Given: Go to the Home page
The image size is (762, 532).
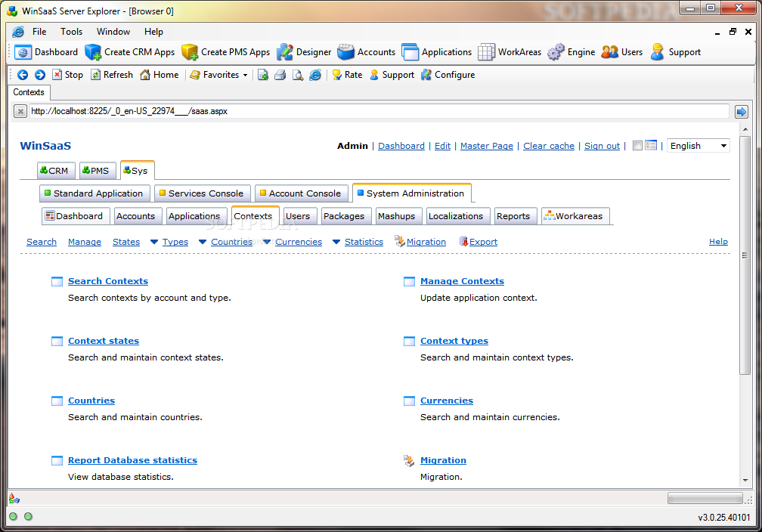Looking at the screenshot, I should 159,75.
